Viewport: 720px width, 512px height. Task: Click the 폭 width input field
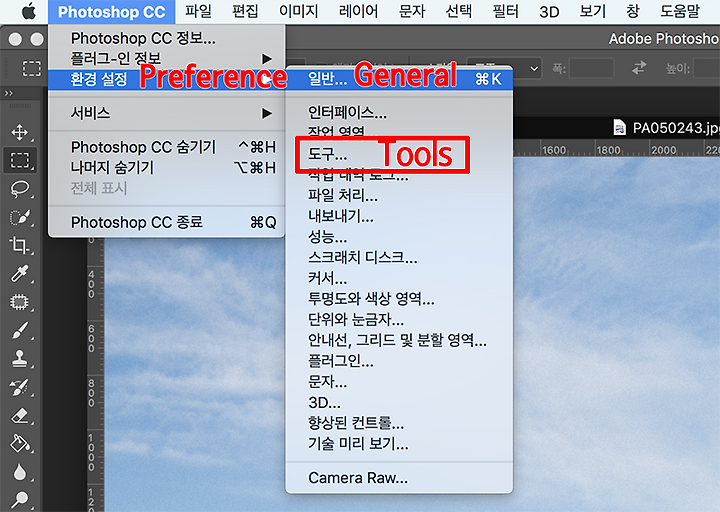tap(591, 68)
